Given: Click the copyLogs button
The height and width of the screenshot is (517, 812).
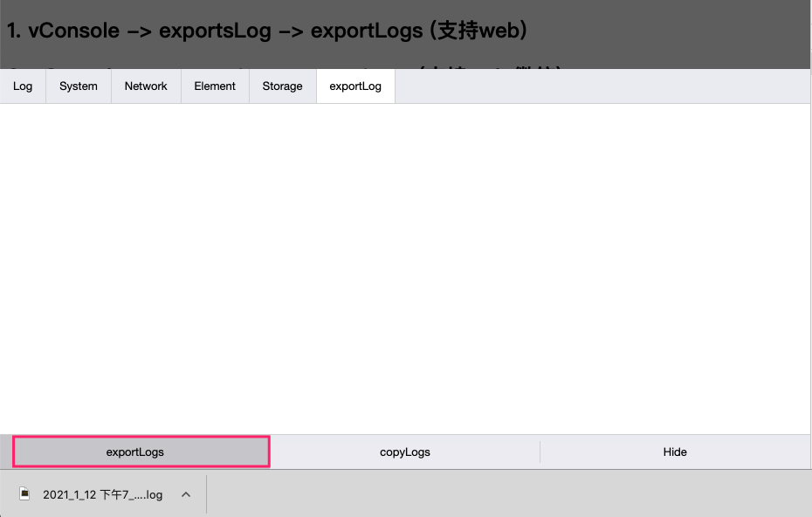Looking at the screenshot, I should 405,452.
